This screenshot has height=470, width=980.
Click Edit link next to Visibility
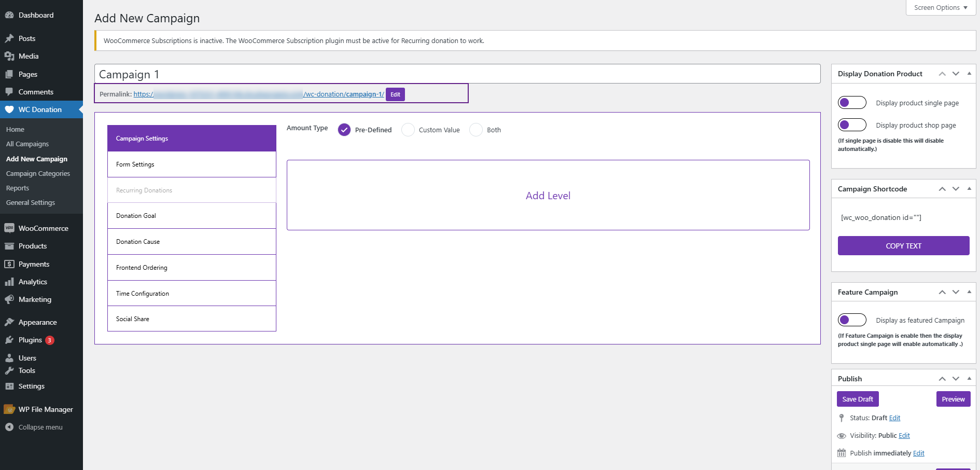904,436
